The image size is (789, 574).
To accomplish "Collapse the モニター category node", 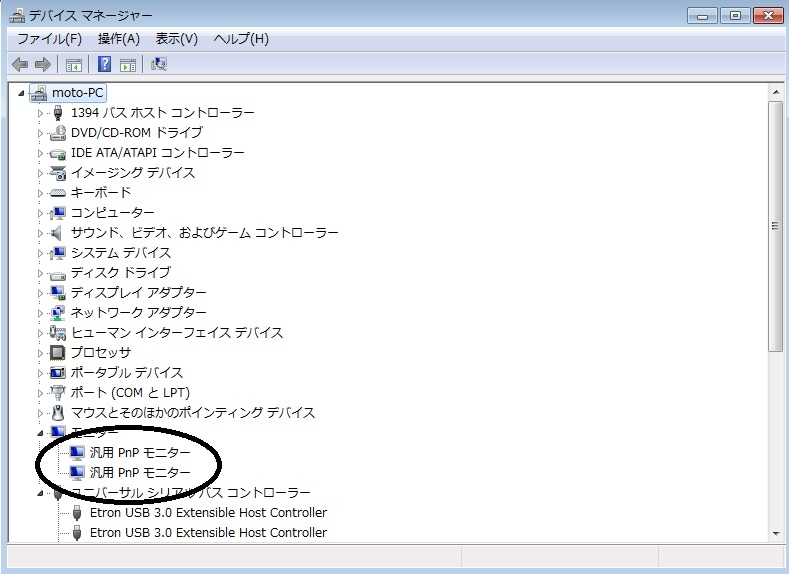I will [x=40, y=433].
